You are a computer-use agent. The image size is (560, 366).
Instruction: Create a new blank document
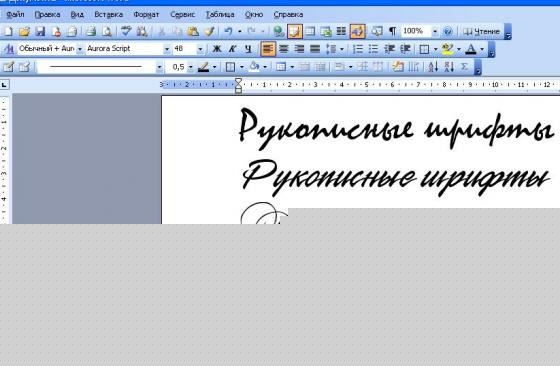point(8,31)
